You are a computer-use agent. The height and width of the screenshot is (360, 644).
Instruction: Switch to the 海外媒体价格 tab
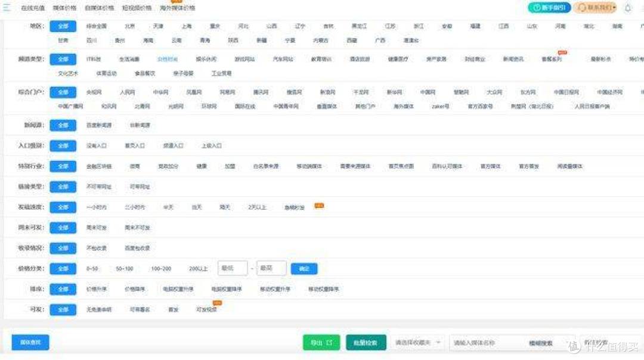(178, 8)
